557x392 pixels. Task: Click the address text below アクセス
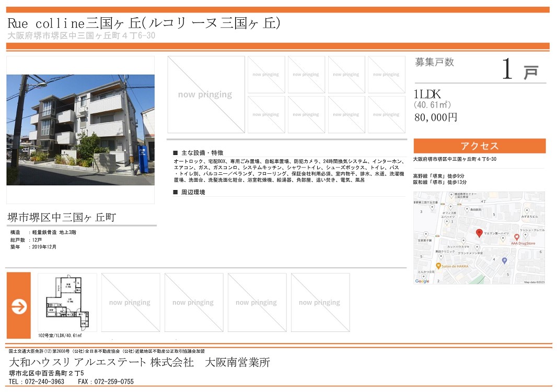click(455, 159)
